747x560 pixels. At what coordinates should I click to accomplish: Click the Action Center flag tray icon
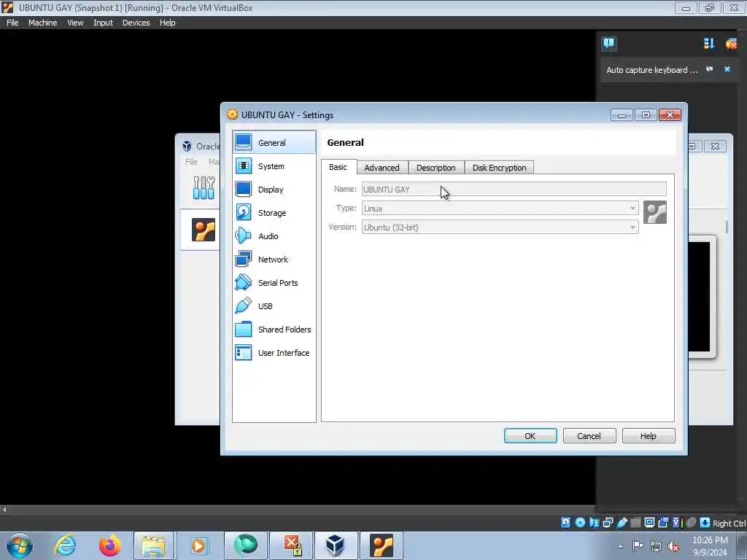(x=638, y=545)
